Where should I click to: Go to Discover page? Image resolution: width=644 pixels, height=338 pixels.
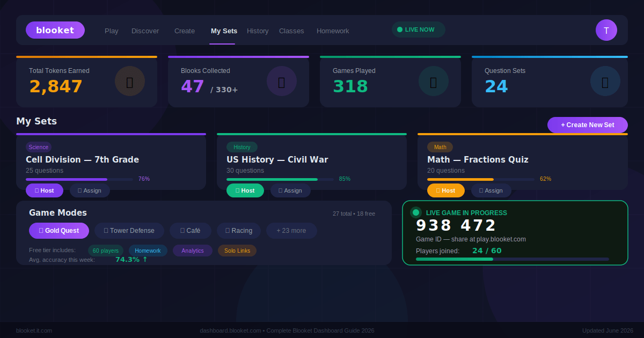coord(145,31)
